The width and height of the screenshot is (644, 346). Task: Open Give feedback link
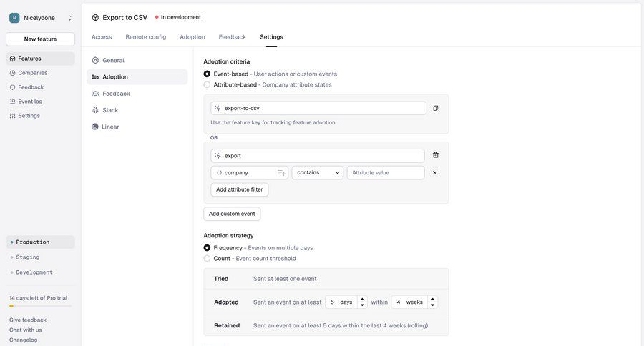point(28,320)
